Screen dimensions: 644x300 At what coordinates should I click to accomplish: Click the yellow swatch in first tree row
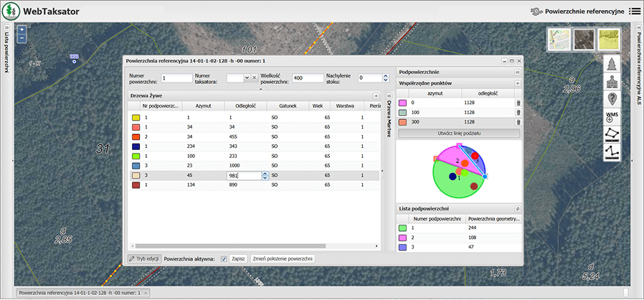tap(135, 116)
